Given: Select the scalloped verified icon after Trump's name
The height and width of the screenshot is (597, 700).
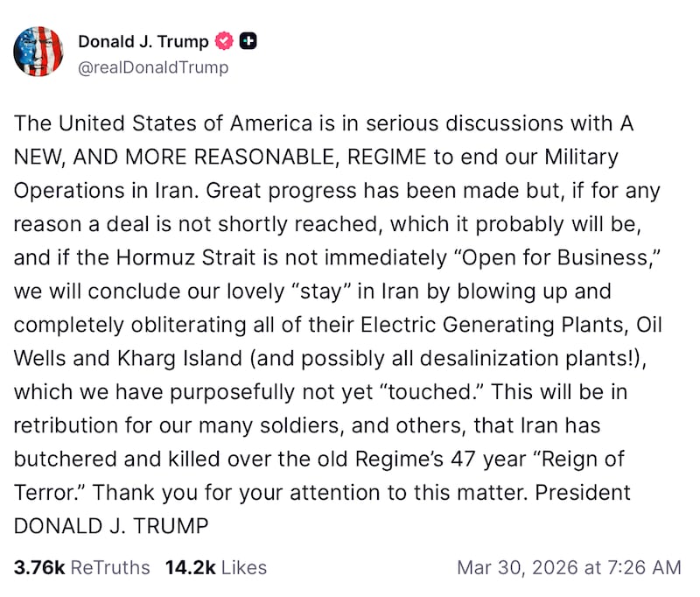Looking at the screenshot, I should (x=224, y=40).
